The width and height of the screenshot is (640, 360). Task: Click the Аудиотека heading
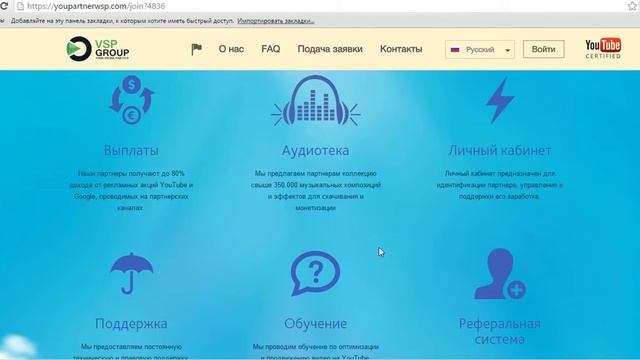[x=316, y=150]
